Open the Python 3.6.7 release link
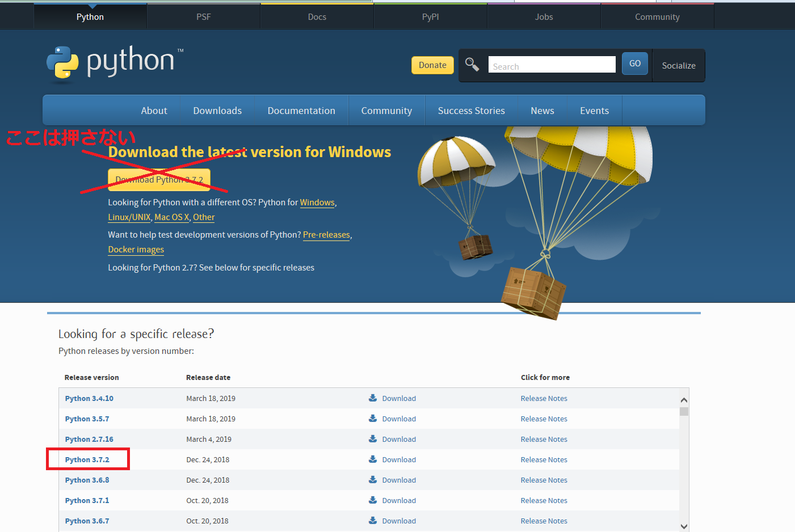The width and height of the screenshot is (795, 532). [87, 521]
